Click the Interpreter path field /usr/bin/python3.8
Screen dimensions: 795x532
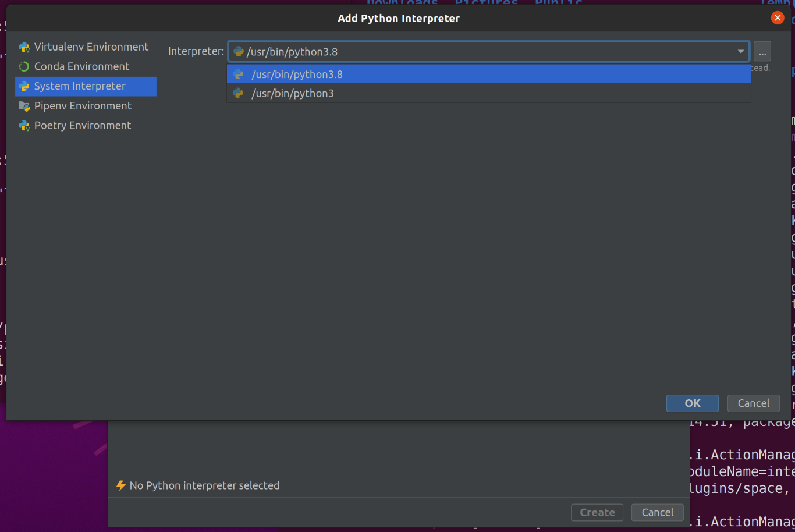[x=489, y=52]
